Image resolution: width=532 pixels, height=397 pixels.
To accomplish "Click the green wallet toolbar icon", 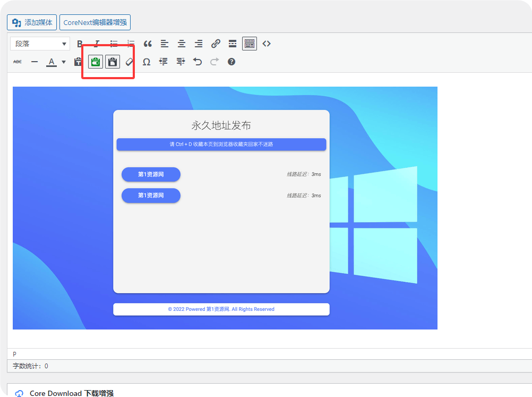I will (x=96, y=62).
